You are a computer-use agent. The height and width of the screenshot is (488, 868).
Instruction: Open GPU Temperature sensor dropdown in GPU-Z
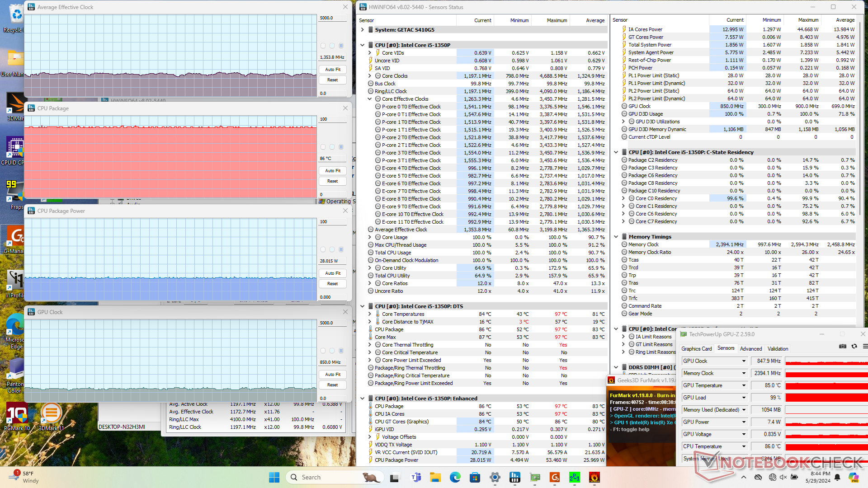tap(743, 385)
